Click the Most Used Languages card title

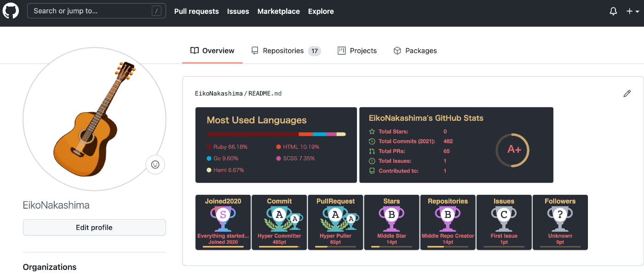coord(257,120)
